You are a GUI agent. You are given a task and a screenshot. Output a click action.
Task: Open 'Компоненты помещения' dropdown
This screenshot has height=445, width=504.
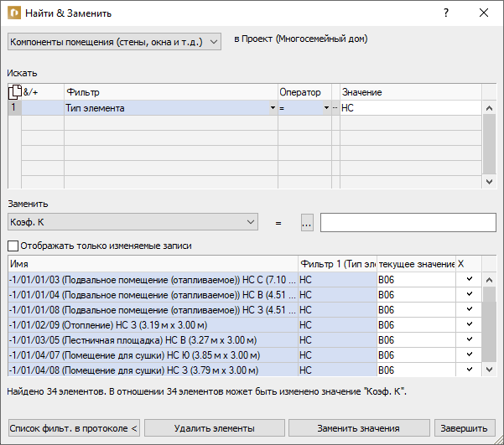(x=114, y=42)
